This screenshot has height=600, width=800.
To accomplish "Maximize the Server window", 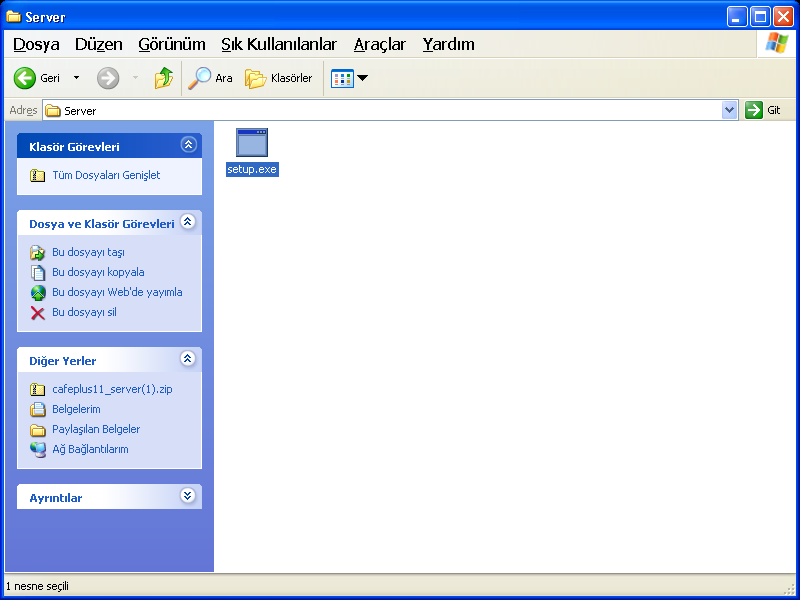I will [x=760, y=17].
